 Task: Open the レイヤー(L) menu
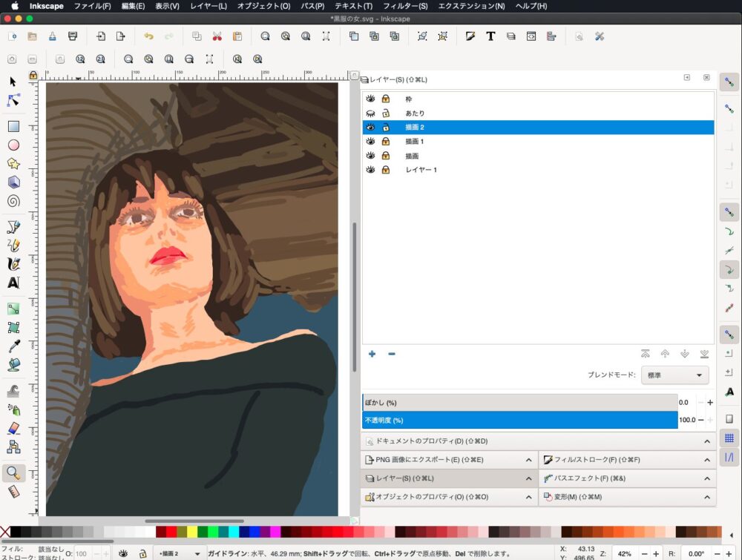(x=209, y=6)
